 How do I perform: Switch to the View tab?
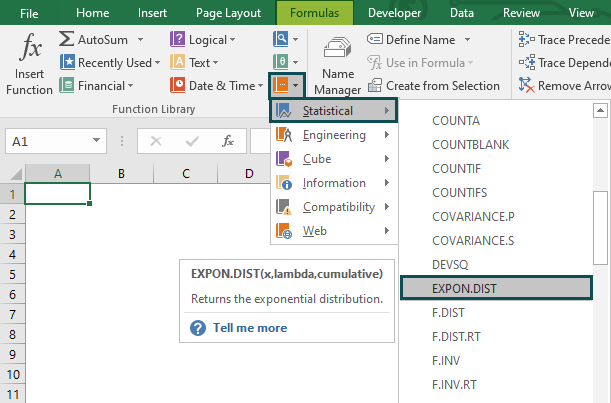581,13
